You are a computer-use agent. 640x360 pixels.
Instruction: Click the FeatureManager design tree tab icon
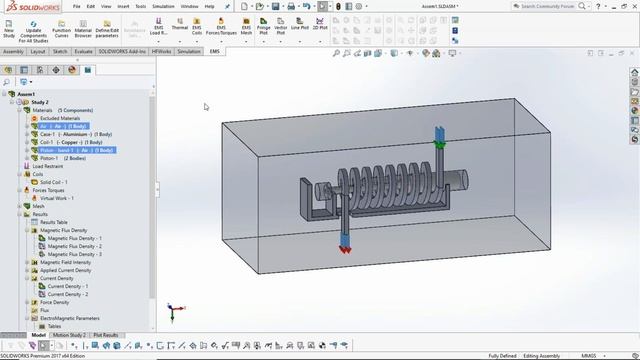[8, 70]
